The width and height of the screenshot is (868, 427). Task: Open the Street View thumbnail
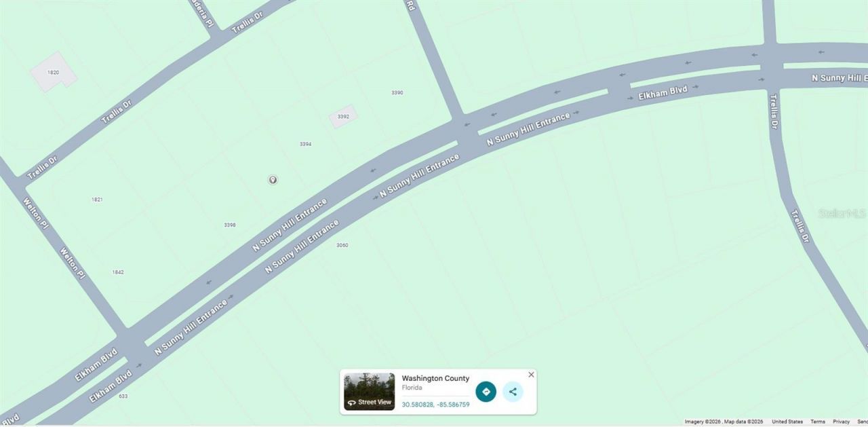pos(369,392)
